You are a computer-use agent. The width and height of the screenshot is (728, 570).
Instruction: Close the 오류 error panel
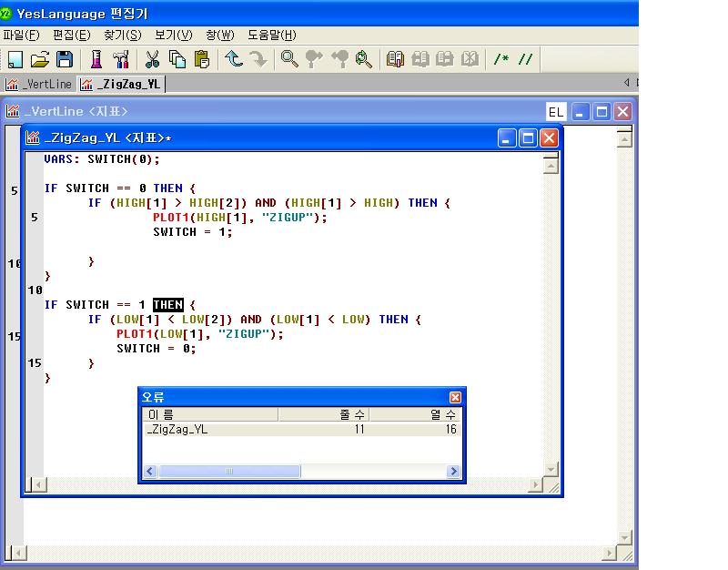click(456, 397)
